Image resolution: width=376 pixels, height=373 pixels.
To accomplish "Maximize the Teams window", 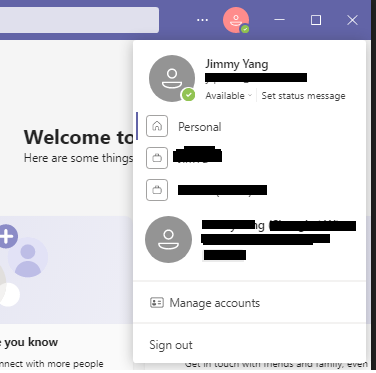I will click(316, 20).
